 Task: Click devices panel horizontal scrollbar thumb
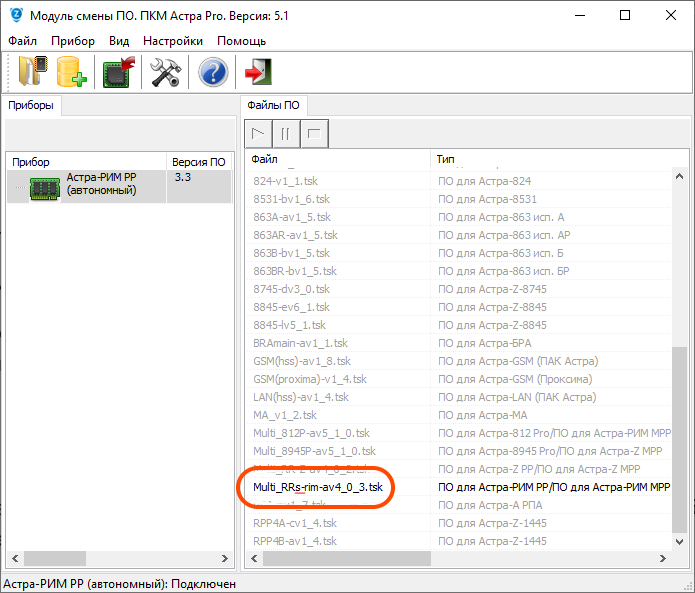(x=55, y=558)
